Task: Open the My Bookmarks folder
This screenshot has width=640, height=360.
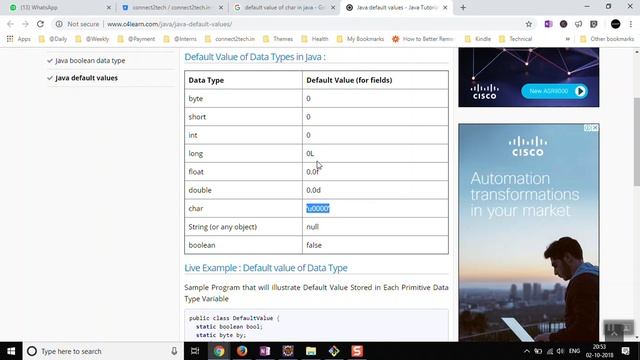Action: [360, 39]
